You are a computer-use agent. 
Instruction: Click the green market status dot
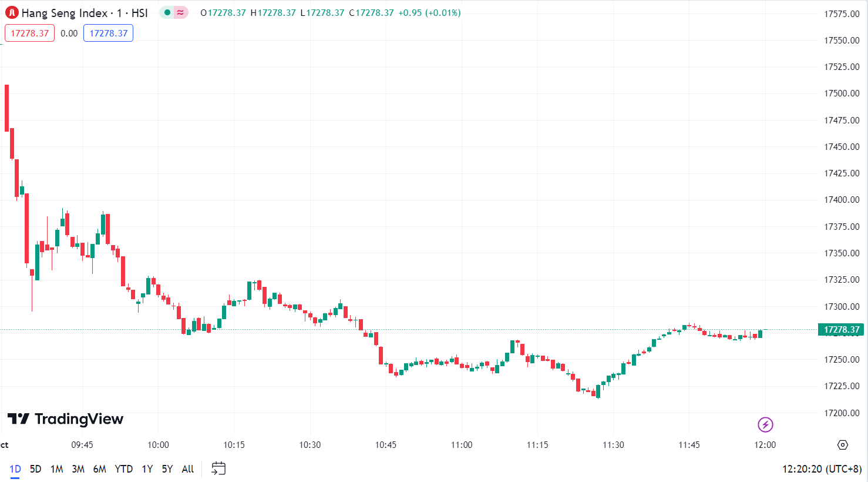(167, 12)
